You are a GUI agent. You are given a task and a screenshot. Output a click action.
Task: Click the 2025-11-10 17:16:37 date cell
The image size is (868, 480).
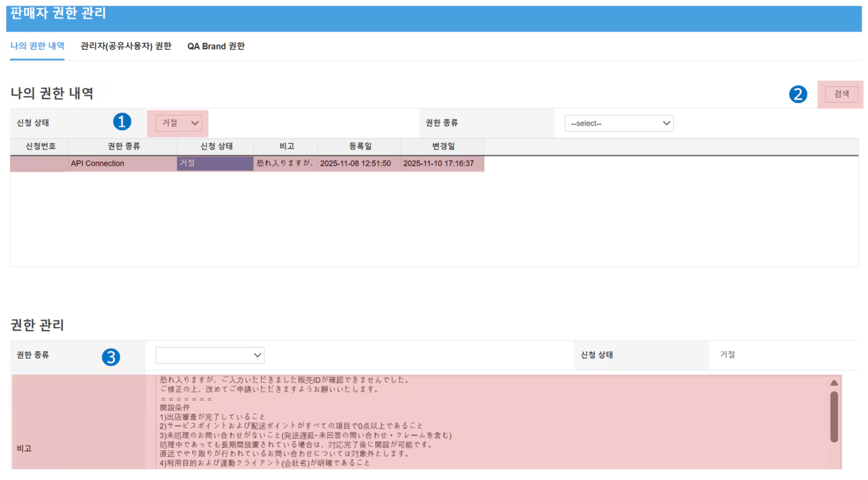pyautogui.click(x=438, y=163)
